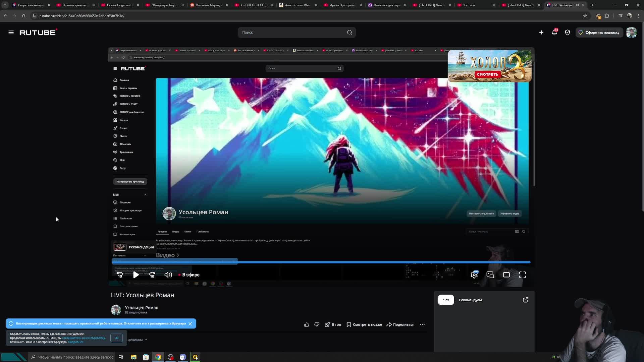The height and width of the screenshot is (362, 644).
Task: Bookmark this page with the star
Action: (585, 16)
